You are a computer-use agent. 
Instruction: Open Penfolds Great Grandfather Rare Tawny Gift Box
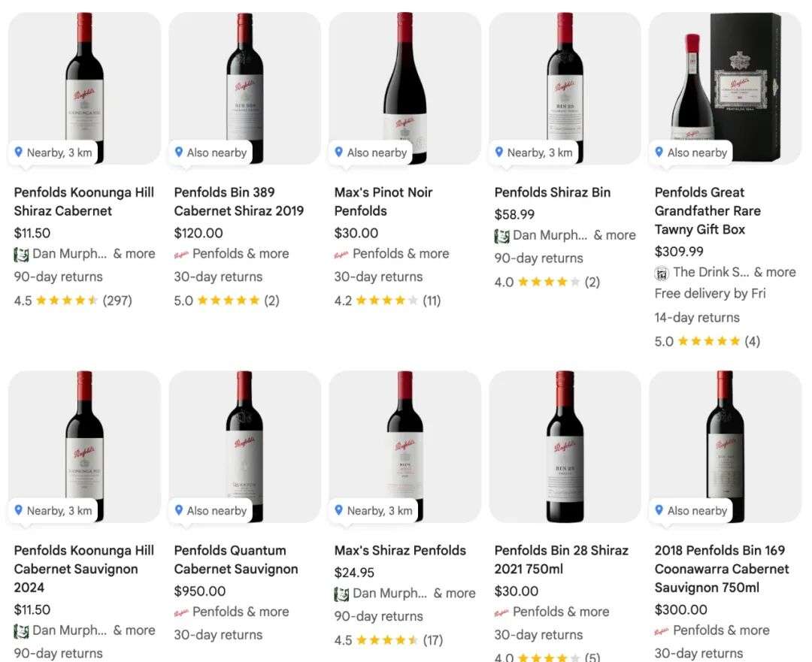pos(707,210)
